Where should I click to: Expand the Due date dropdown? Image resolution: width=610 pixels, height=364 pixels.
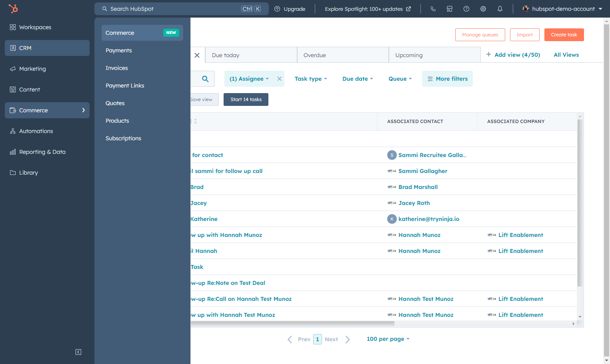click(x=358, y=79)
